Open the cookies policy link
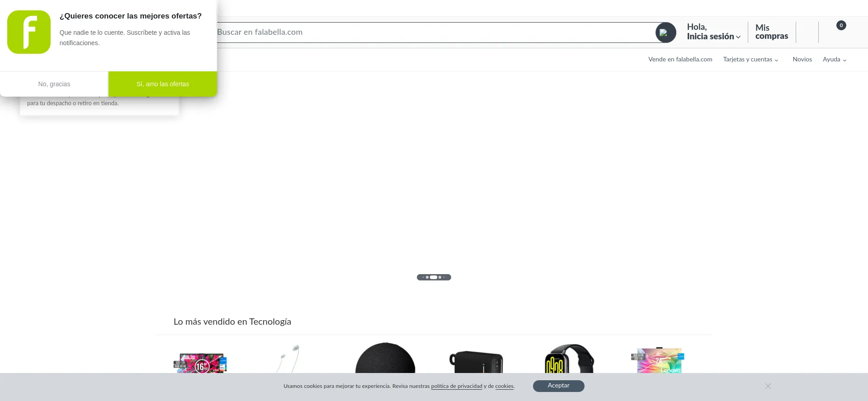The width and height of the screenshot is (868, 401). pos(504,386)
